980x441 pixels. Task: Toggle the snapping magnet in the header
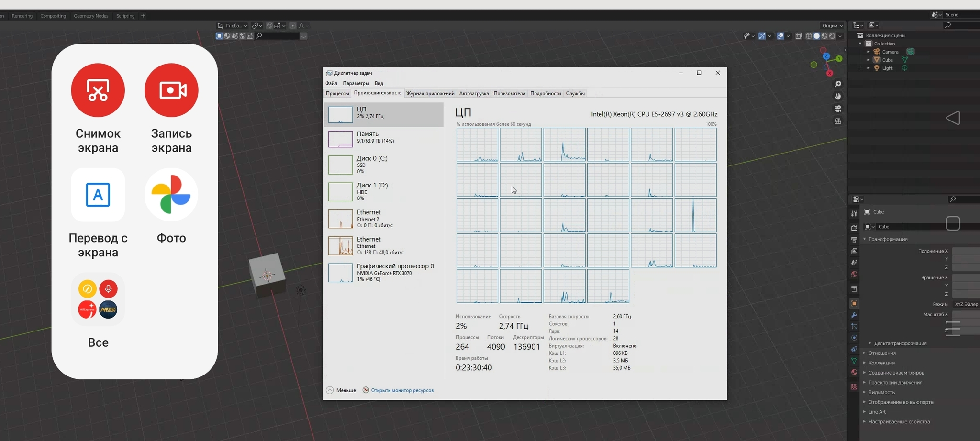coord(269,26)
